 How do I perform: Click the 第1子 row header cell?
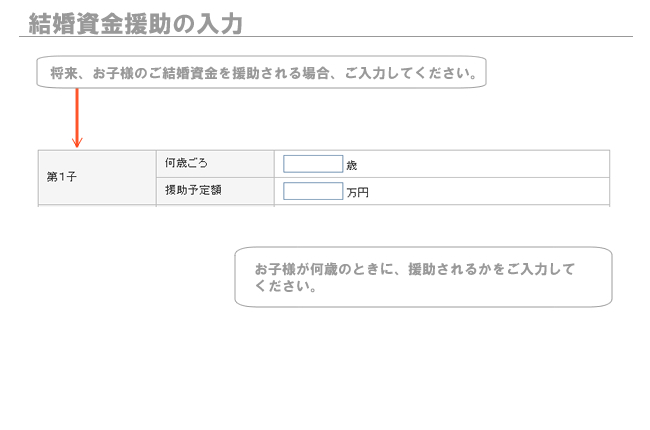(97, 177)
